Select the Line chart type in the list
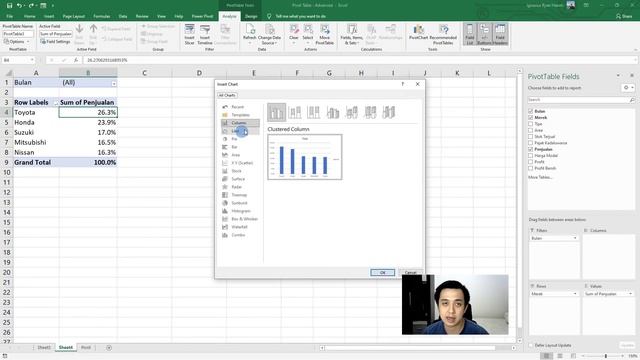 click(240, 131)
